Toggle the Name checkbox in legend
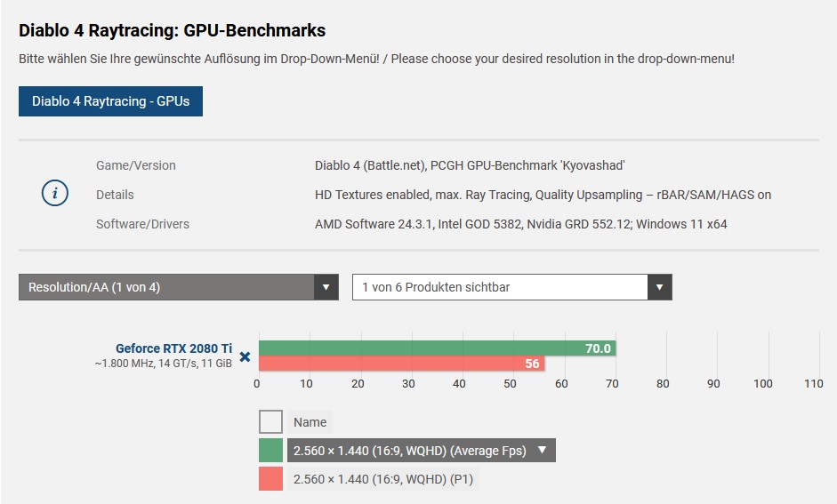Screen dimensions: 837x504 coord(270,422)
